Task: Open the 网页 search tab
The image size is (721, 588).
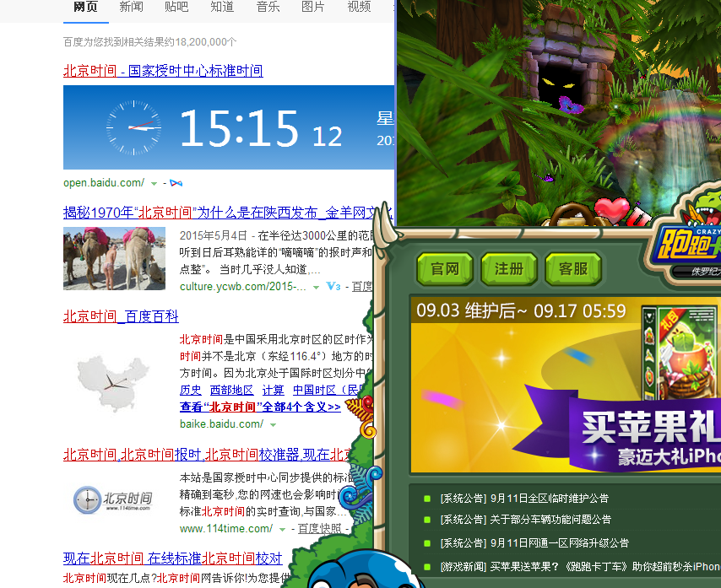Action: pyautogui.click(x=86, y=8)
